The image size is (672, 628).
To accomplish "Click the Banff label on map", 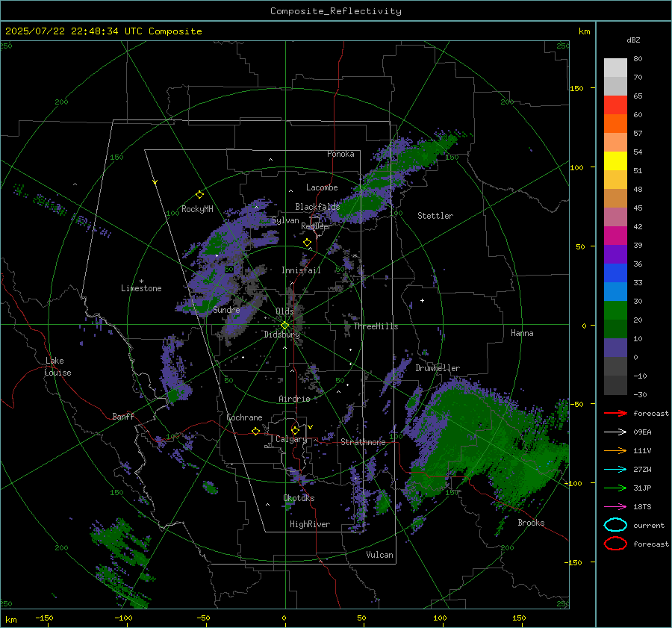I will click(x=123, y=416).
